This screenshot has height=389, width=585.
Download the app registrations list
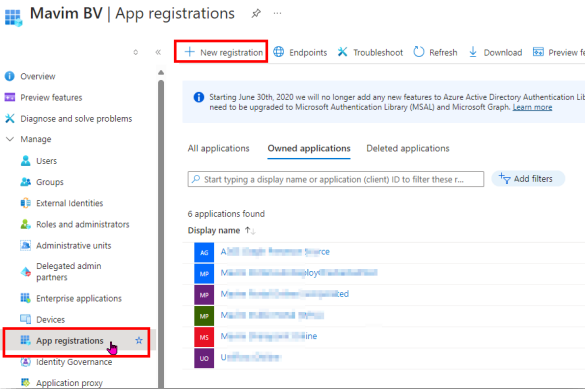(495, 52)
